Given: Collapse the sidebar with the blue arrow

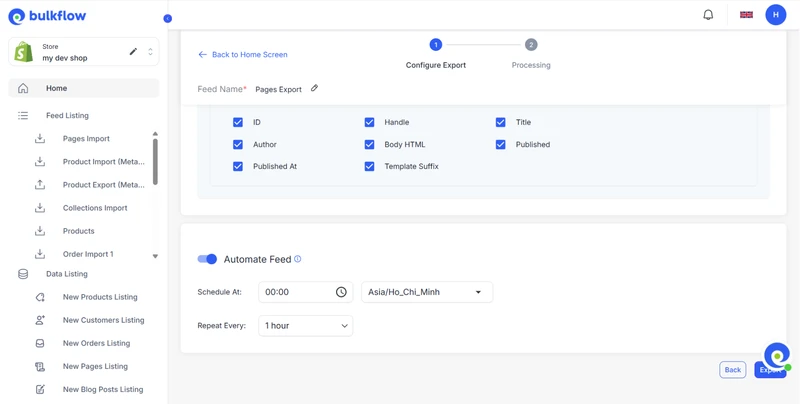Looking at the screenshot, I should click(168, 18).
